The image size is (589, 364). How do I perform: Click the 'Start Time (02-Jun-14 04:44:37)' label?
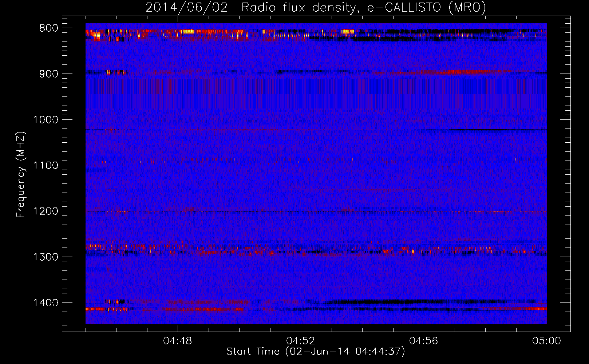316,352
